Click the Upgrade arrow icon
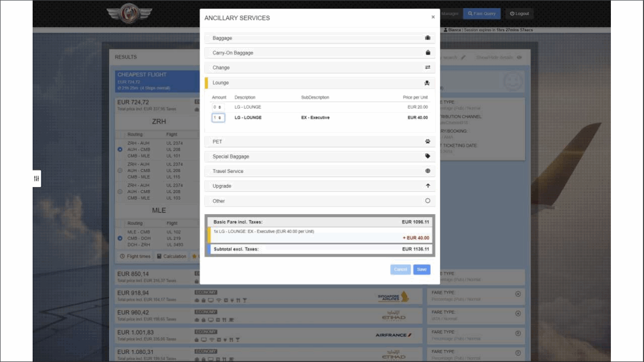 [x=428, y=186]
